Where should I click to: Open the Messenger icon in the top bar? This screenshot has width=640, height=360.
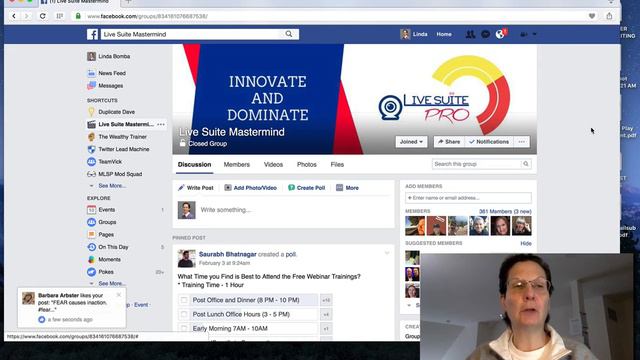pyautogui.click(x=485, y=34)
